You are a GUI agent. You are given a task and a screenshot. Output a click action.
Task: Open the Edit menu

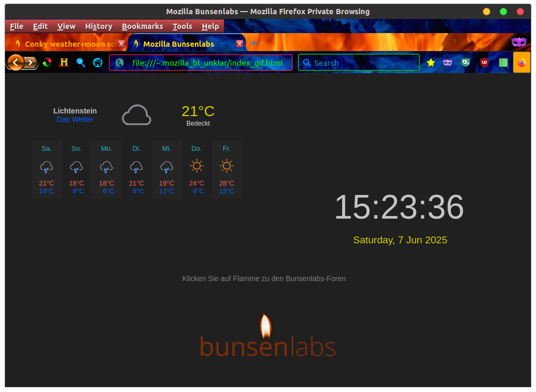(40, 26)
